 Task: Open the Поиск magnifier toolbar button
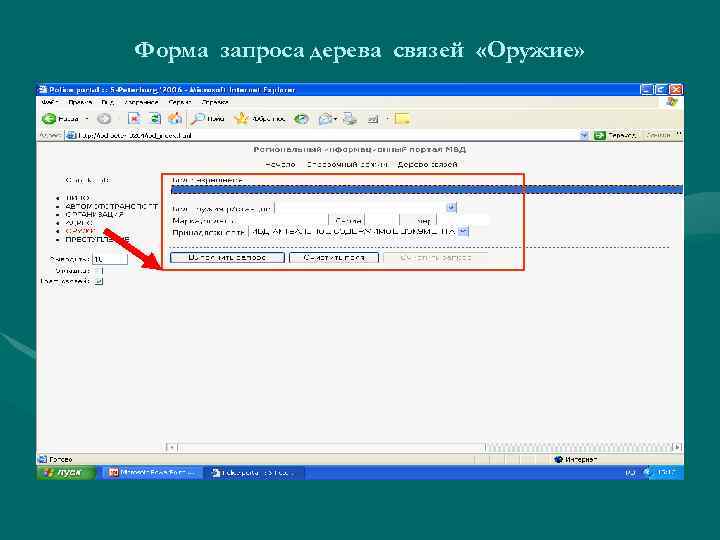(208, 119)
